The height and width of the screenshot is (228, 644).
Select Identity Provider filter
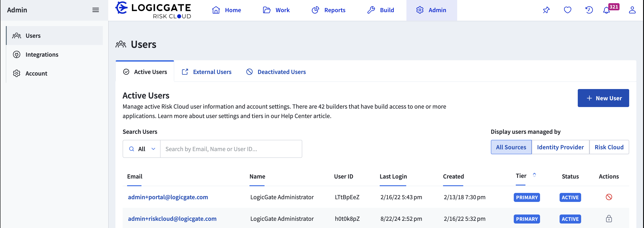[560, 147]
